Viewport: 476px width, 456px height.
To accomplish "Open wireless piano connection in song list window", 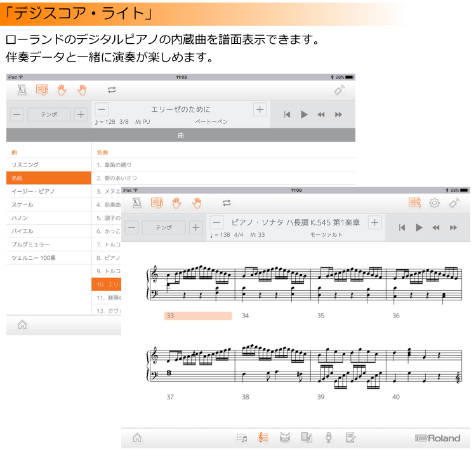I will 340,90.
